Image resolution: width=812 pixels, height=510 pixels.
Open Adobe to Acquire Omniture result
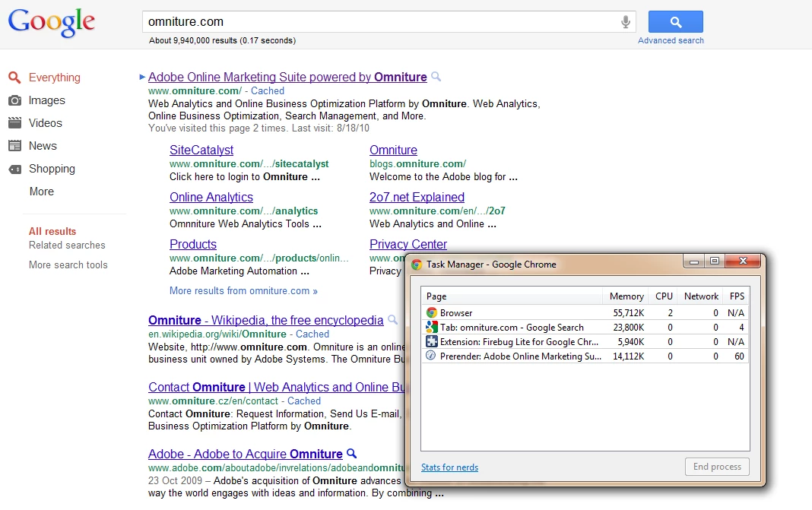pyautogui.click(x=245, y=454)
